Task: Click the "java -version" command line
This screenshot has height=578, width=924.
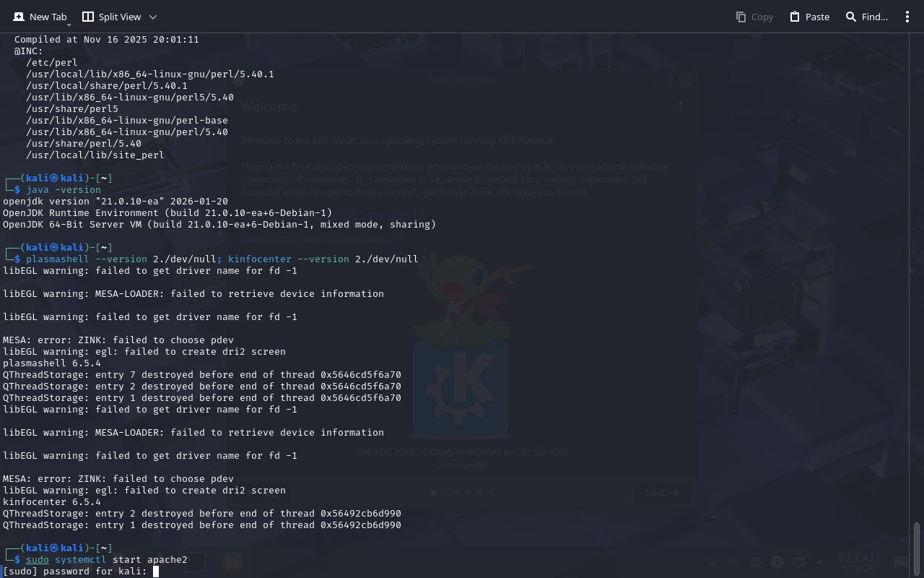Action: (64, 190)
